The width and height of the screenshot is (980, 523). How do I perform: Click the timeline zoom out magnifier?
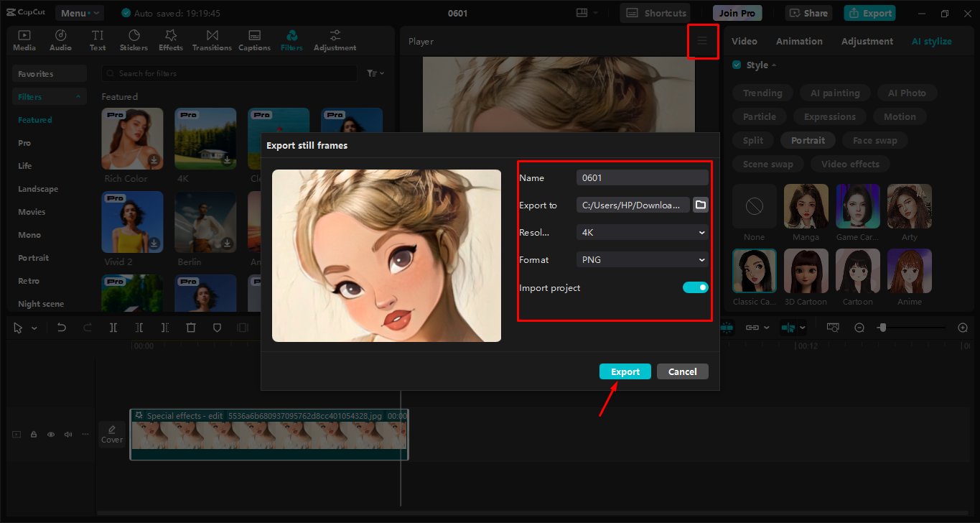(x=859, y=328)
